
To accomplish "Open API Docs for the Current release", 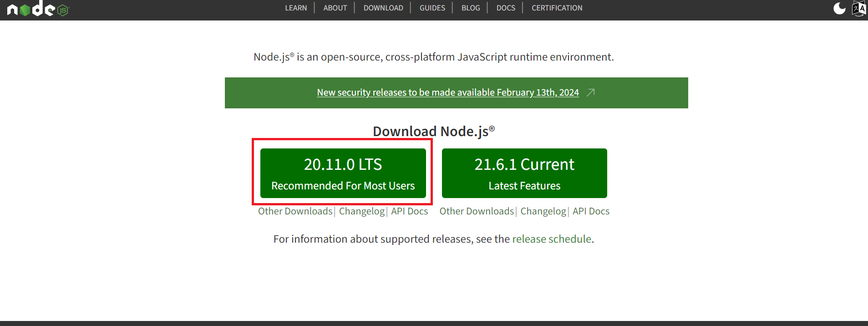I will [591, 211].
